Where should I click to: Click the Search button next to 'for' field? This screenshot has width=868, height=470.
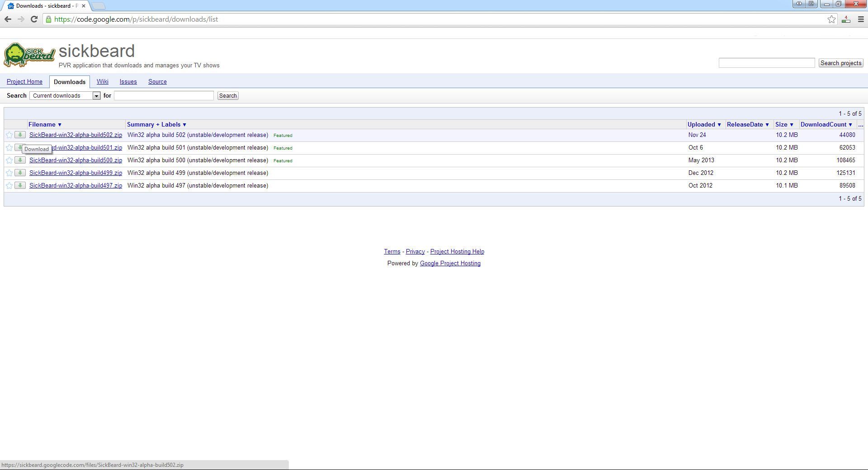click(228, 96)
